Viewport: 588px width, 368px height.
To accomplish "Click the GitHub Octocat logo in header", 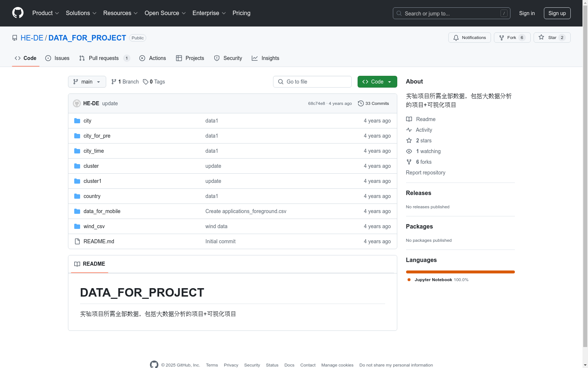I will (18, 13).
